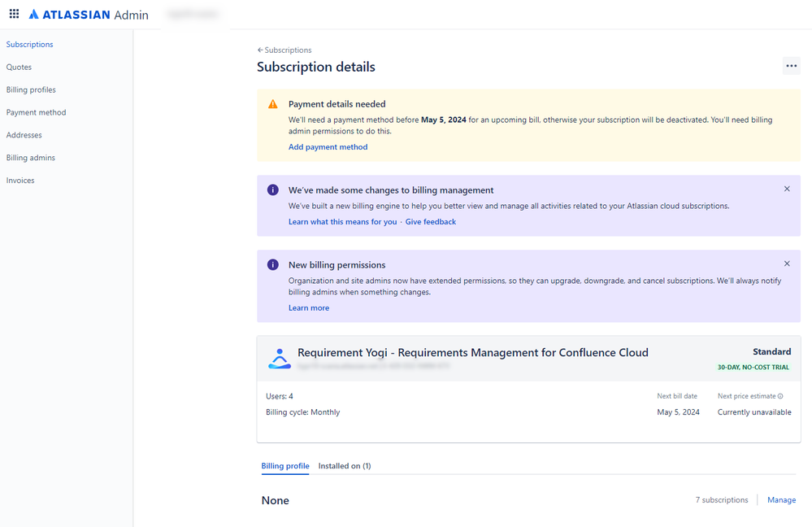Open Invoices from the sidebar
812x527 pixels.
click(x=20, y=181)
